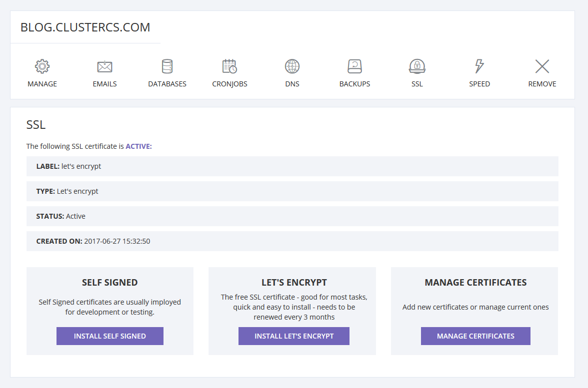
Task: Click the DATABASES menu label
Action: click(167, 84)
